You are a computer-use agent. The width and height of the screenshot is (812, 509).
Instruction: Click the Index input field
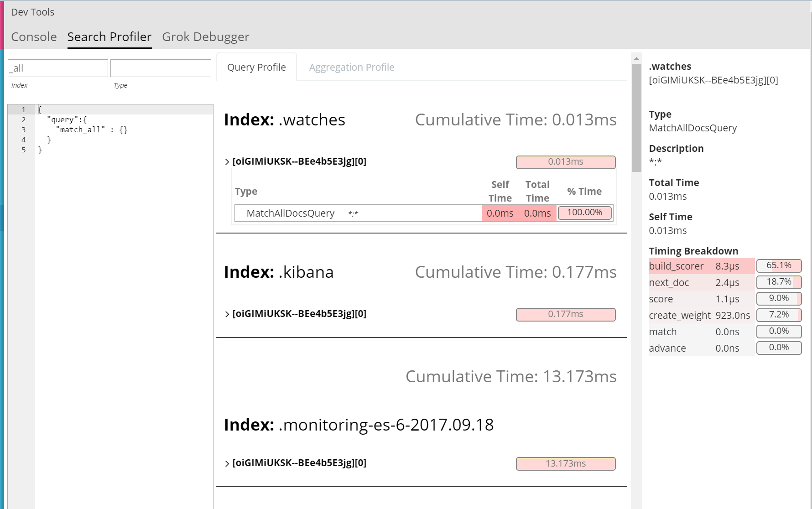[58, 68]
